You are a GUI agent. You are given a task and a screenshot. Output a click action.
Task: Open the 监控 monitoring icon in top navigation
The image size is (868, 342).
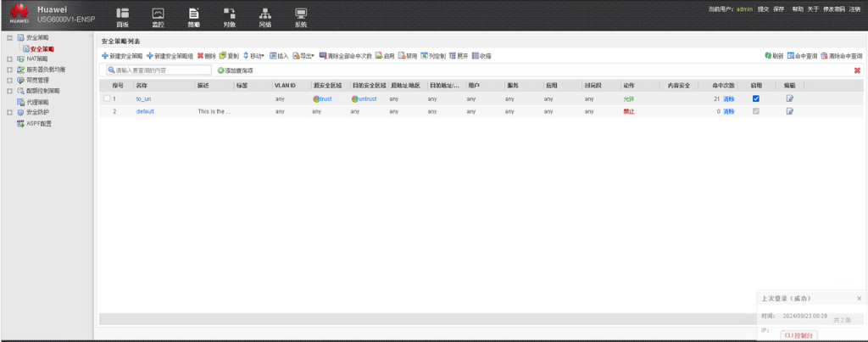pos(158,16)
